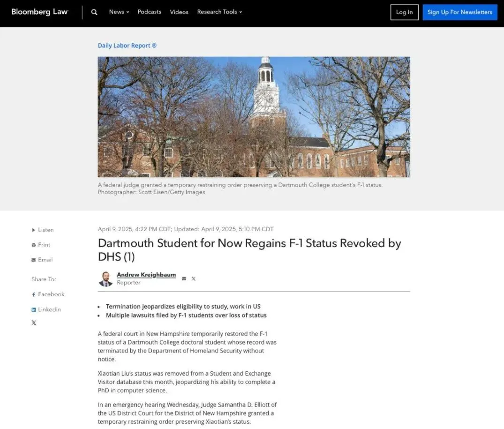504x429 pixels.
Task: Click the Print icon in sidebar
Action: (33, 245)
